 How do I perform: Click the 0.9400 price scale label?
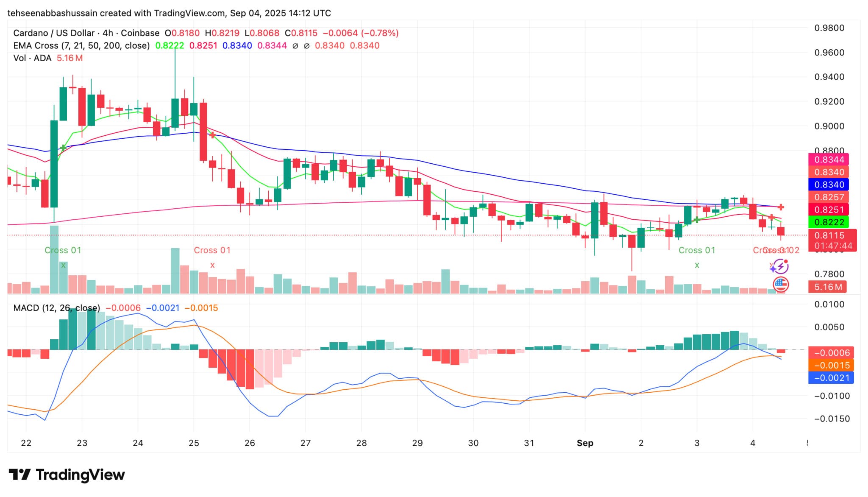coord(829,77)
